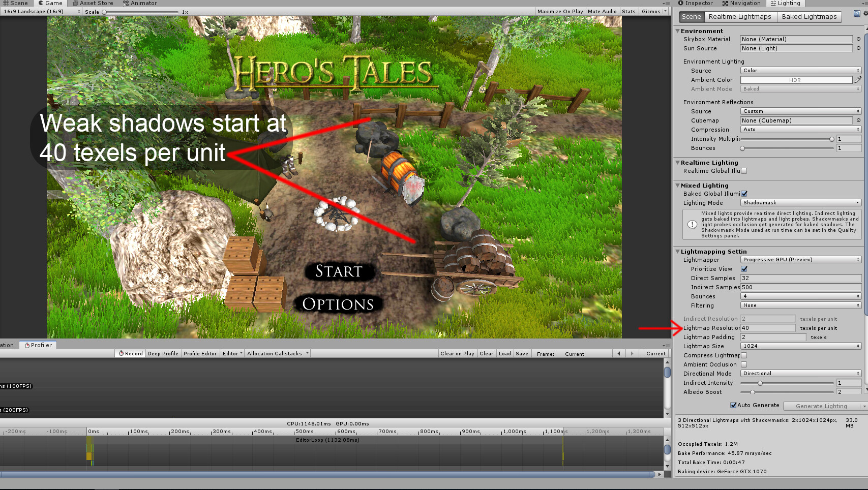
Task: Pick Sun Source via object selector circle
Action: tap(858, 48)
